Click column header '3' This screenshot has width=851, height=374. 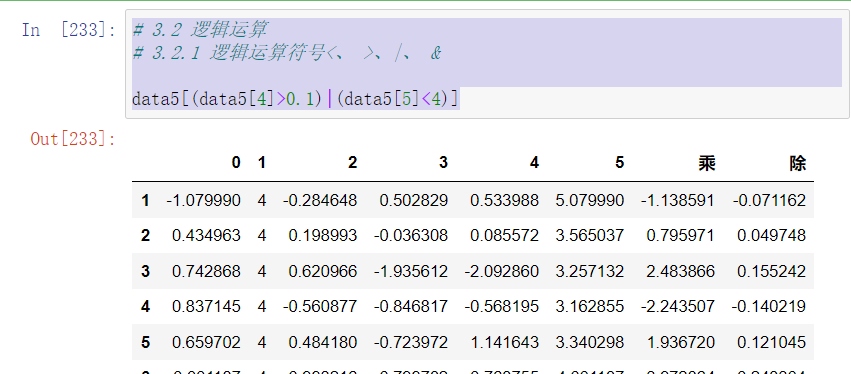tap(443, 163)
